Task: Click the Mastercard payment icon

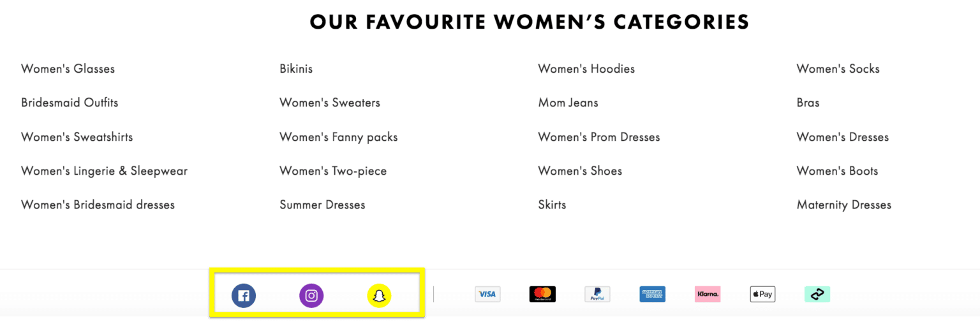Action: (542, 294)
